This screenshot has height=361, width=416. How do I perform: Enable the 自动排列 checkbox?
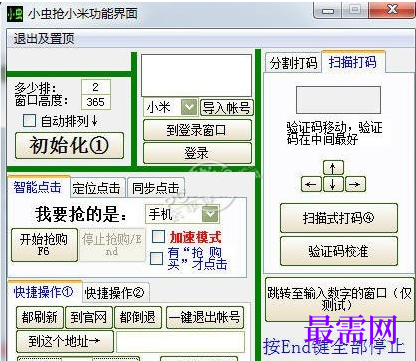[29, 121]
